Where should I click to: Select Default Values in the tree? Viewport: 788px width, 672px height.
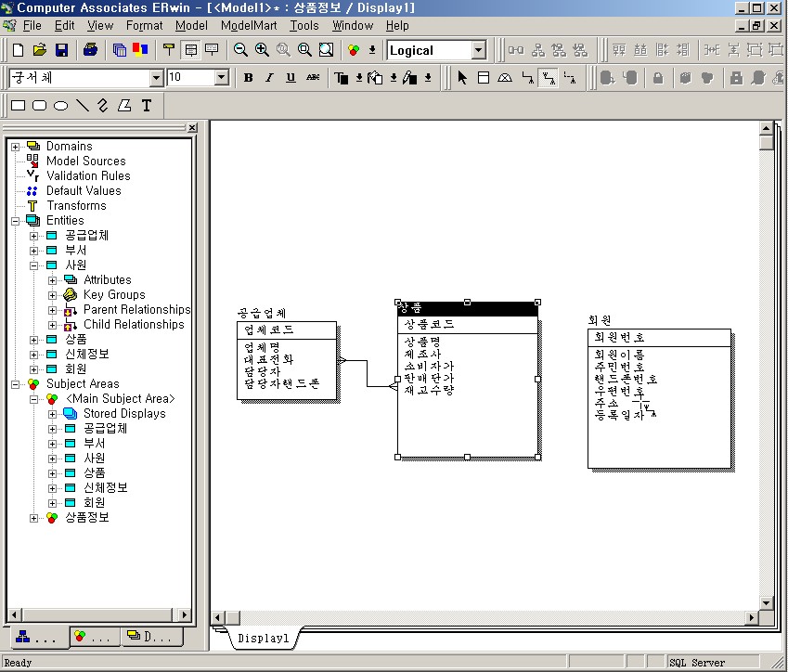[84, 190]
